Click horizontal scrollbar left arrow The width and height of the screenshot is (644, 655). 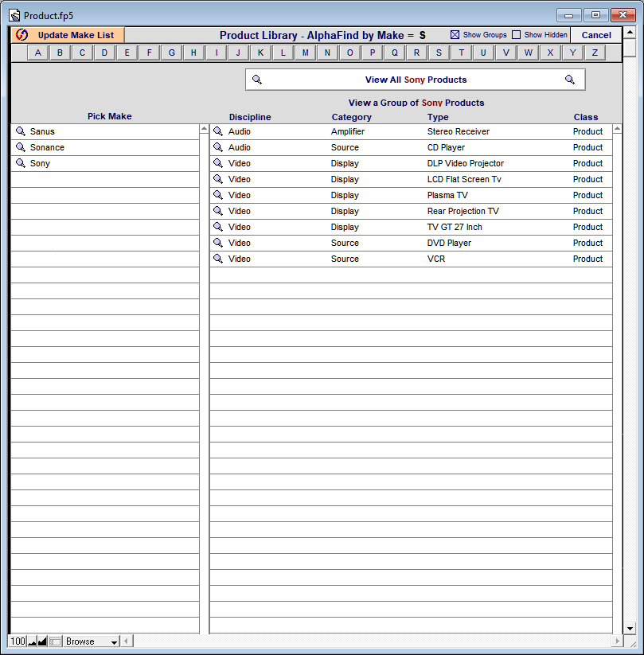[127, 641]
